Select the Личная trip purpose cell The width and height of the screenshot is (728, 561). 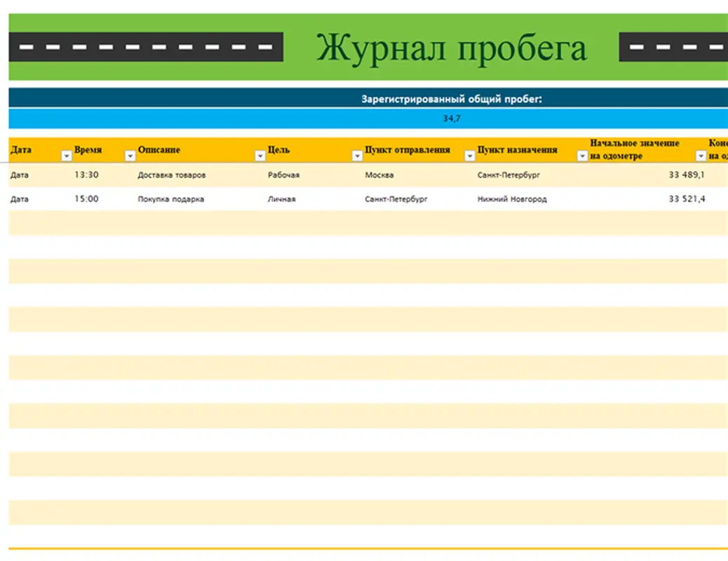click(x=280, y=198)
